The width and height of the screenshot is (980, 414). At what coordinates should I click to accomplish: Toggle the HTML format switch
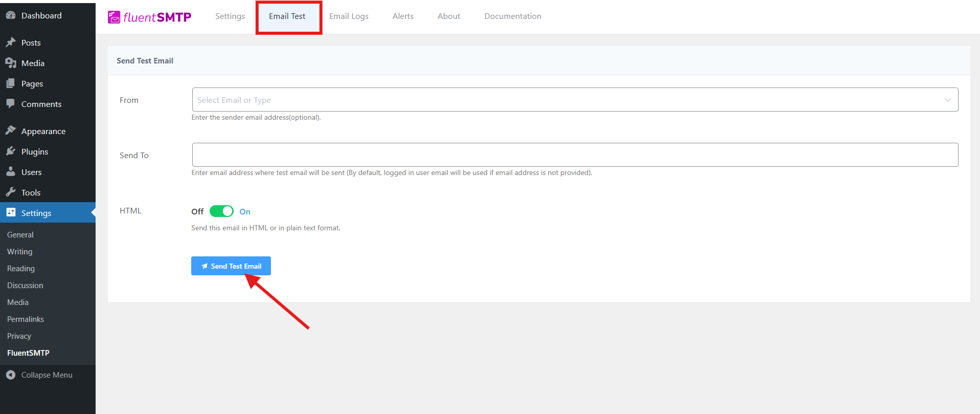pyautogui.click(x=221, y=211)
